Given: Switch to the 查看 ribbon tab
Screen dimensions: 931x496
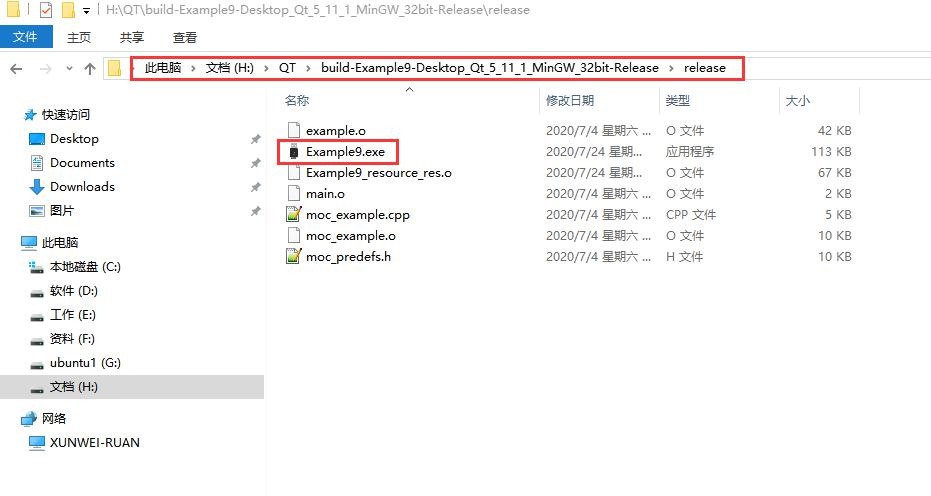Looking at the screenshot, I should pos(185,37).
